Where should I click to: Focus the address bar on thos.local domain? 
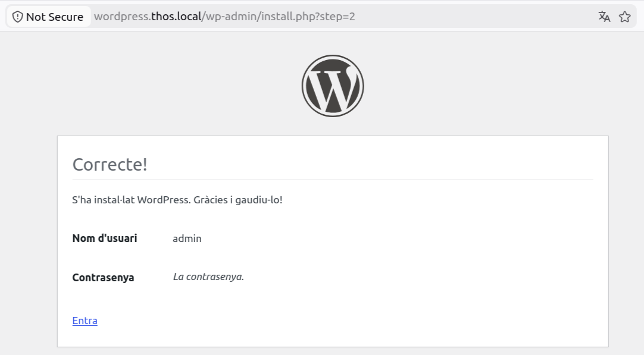[176, 17]
